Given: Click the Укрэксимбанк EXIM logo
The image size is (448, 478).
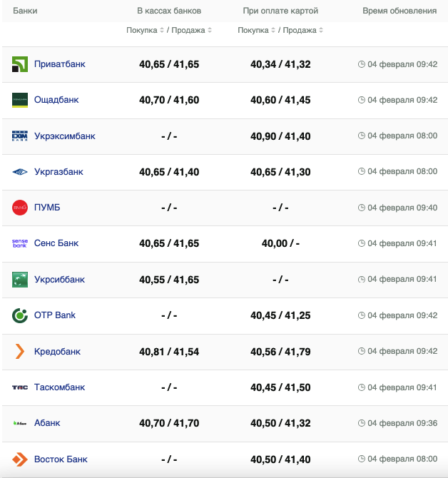Looking at the screenshot, I should [x=20, y=136].
